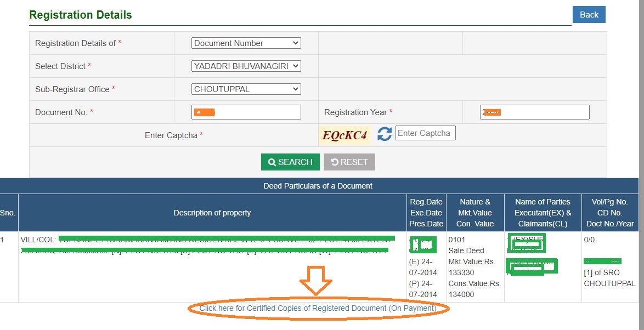Screen dimensions: 644x330
Task: Refresh the captcha image
Action: pos(384,133)
